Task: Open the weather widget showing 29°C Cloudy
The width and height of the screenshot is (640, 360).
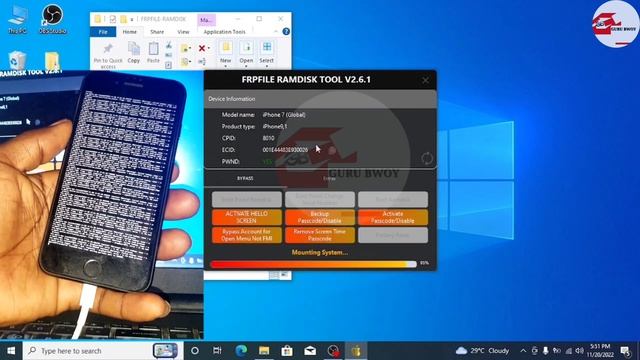Action: pyautogui.click(x=482, y=351)
